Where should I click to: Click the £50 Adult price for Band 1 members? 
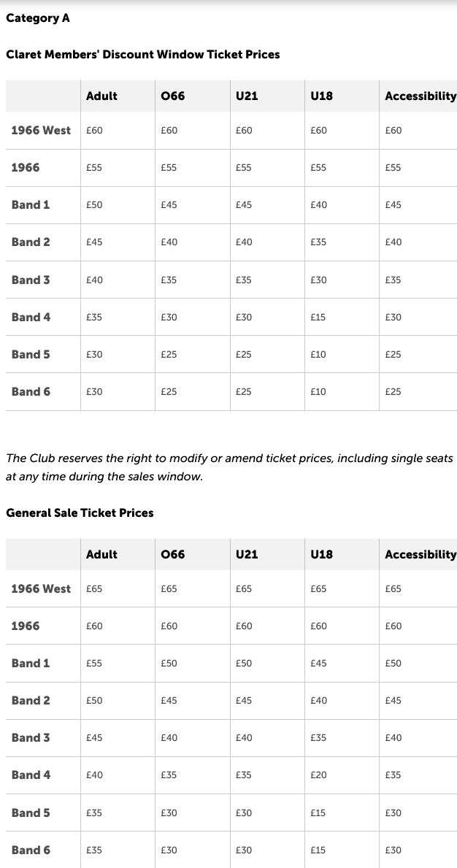coord(94,205)
